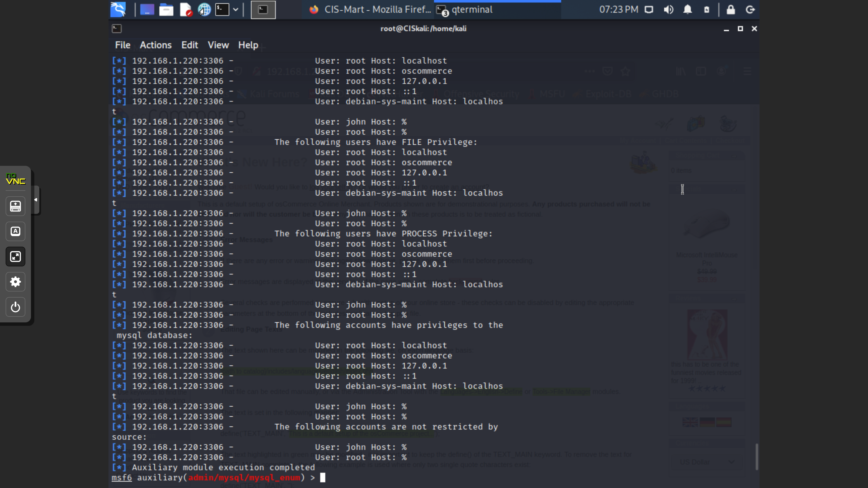Click the underlined msf6 prompt text

(x=122, y=478)
